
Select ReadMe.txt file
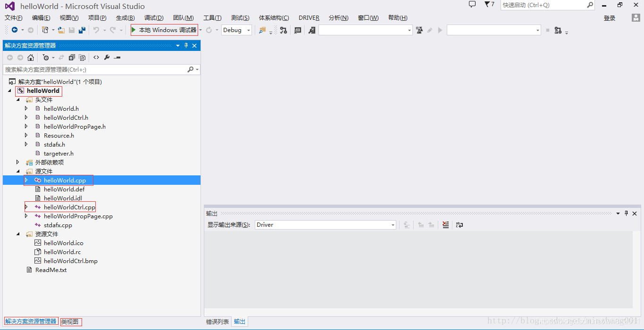[x=51, y=270]
